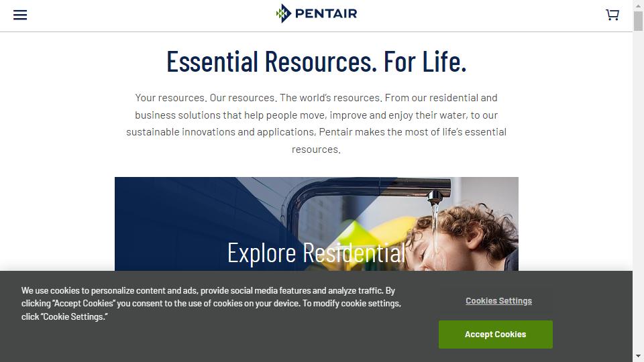
Task: Click the Pentair arrow emblem logo
Action: tap(283, 13)
